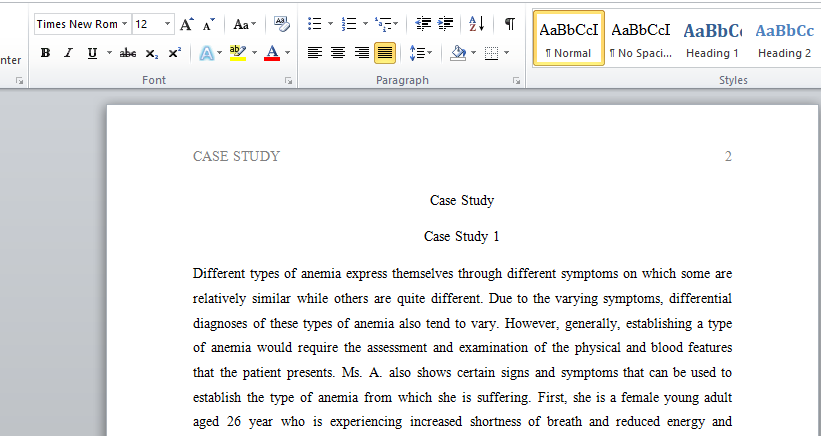Screen dimensions: 821x436
Task: Open the Bullets library dropdown arrow
Action: (x=330, y=24)
